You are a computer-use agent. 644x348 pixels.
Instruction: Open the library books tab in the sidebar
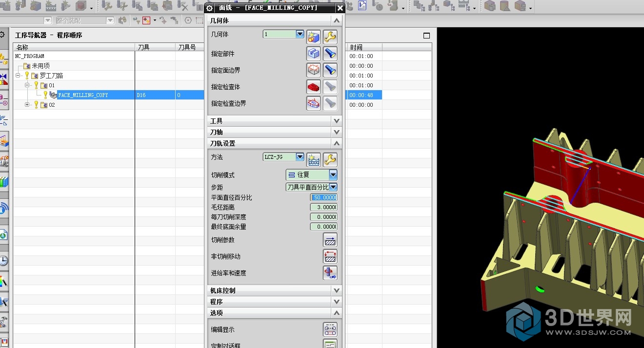[3, 182]
